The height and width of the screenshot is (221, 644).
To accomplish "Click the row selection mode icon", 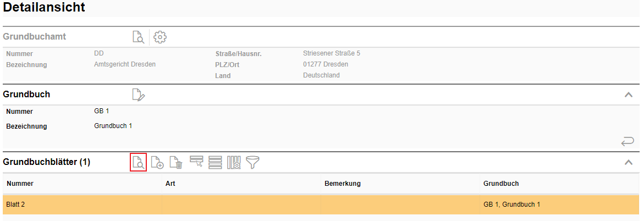I will pos(196,161).
